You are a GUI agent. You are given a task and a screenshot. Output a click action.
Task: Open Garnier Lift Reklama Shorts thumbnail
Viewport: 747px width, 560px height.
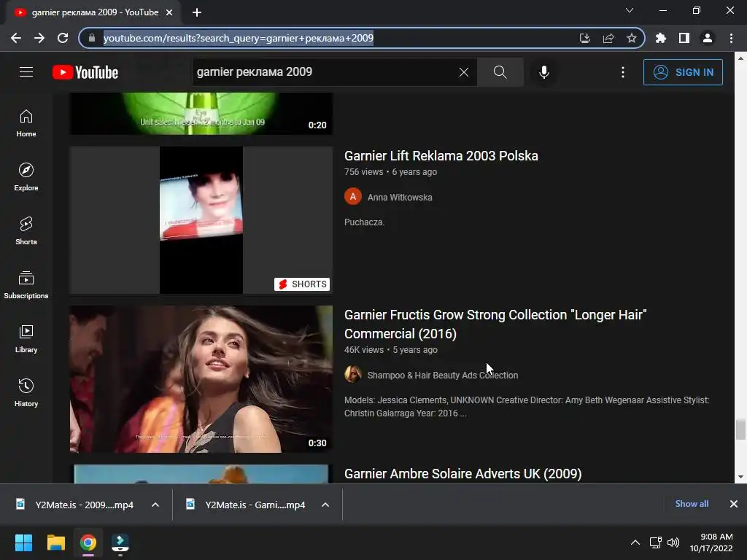pyautogui.click(x=201, y=220)
